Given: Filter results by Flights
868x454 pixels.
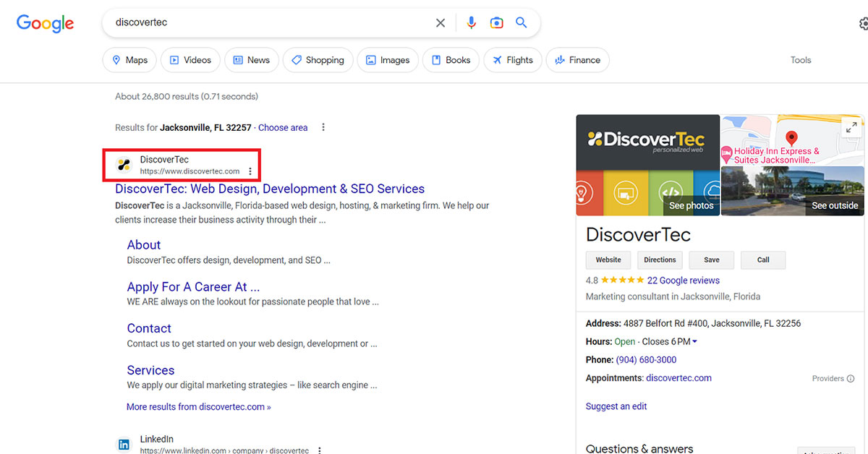Looking at the screenshot, I should pyautogui.click(x=511, y=60).
